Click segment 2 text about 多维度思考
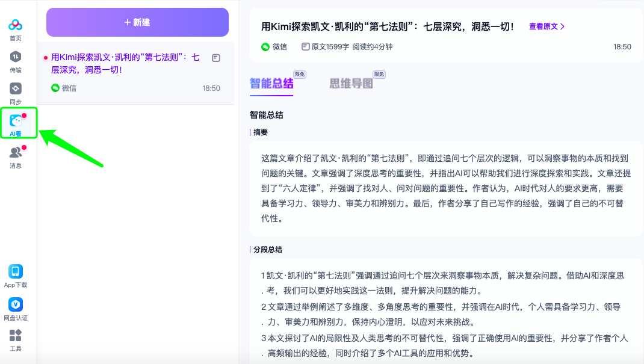Viewport: 644px width, 364px height. (x=441, y=314)
